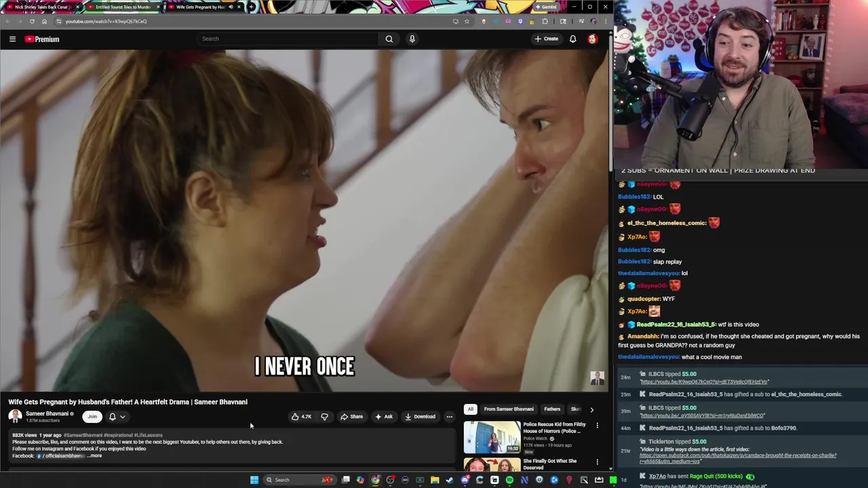Open Steam from the taskbar
868x488 pixels.
click(x=450, y=480)
